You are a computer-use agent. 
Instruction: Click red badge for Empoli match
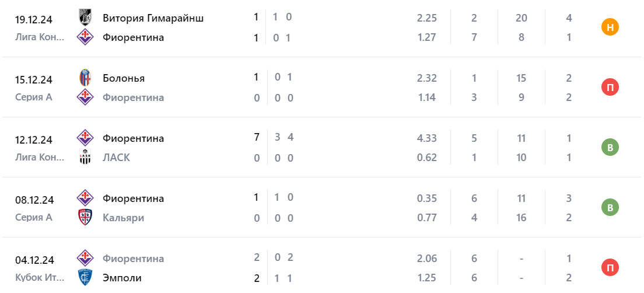click(610, 268)
